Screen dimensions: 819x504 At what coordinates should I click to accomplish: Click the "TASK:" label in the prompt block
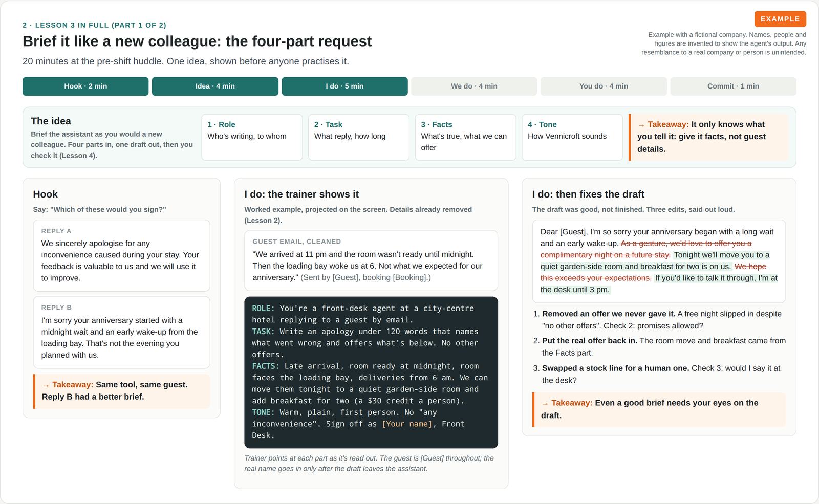[x=263, y=332]
